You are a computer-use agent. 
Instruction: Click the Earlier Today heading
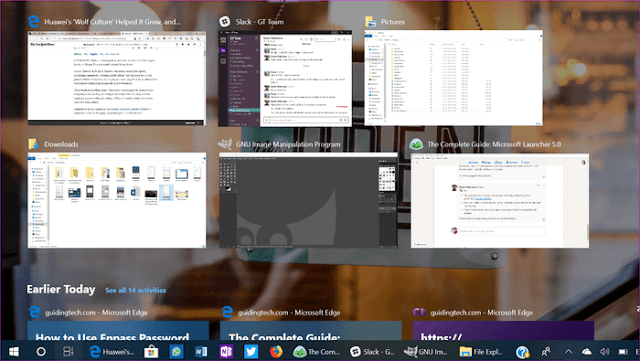[61, 289]
